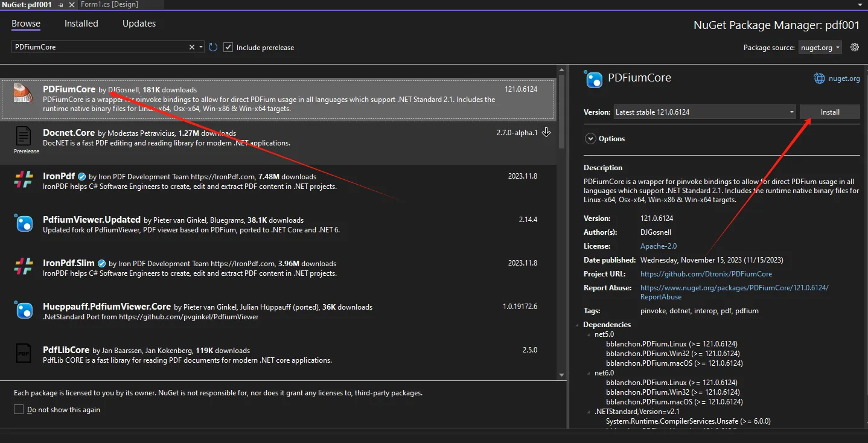Click the Hueppauff.PdfiumViewer.Core package icon
868x443 pixels.
(24, 310)
